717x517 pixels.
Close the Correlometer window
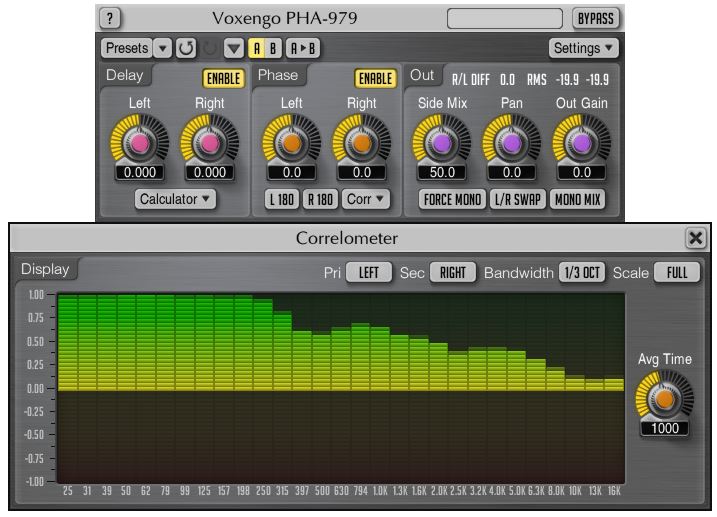tap(696, 238)
